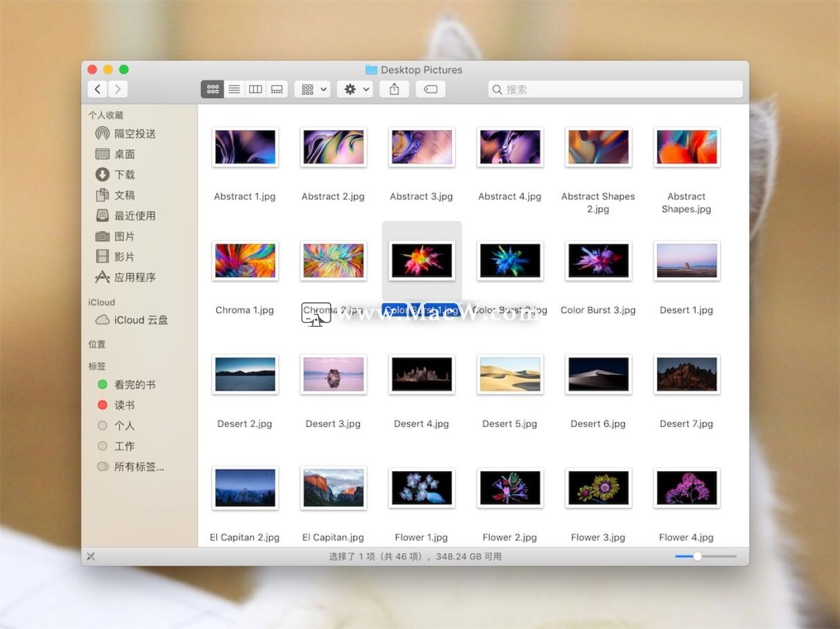Screen dimensions: 840x629
Task: Open the item grouping dropdown
Action: [x=312, y=89]
